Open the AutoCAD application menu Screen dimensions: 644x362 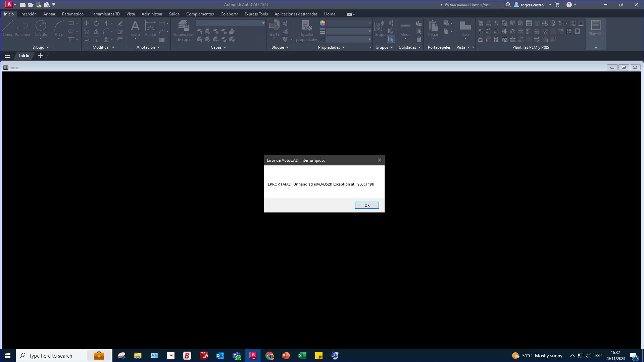click(9, 4)
